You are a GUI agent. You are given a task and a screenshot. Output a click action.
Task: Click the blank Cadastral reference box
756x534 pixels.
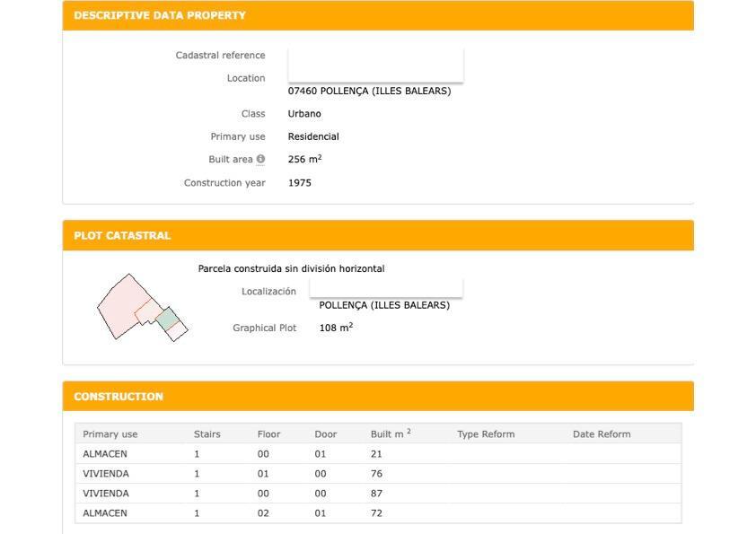tap(375, 63)
